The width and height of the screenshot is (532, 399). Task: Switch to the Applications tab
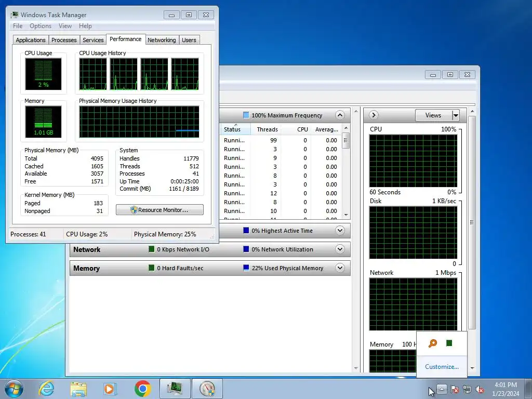(x=31, y=40)
